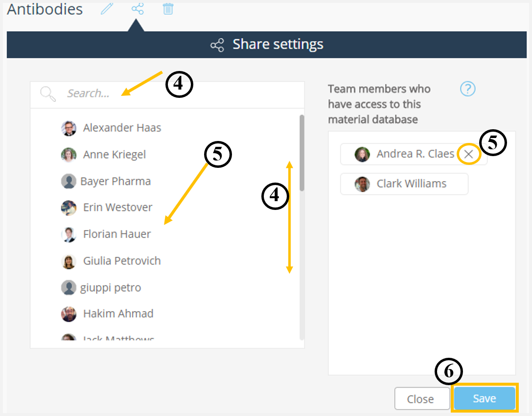Remove Andrea R. Claes with the X
The height and width of the screenshot is (416, 532).
click(468, 154)
